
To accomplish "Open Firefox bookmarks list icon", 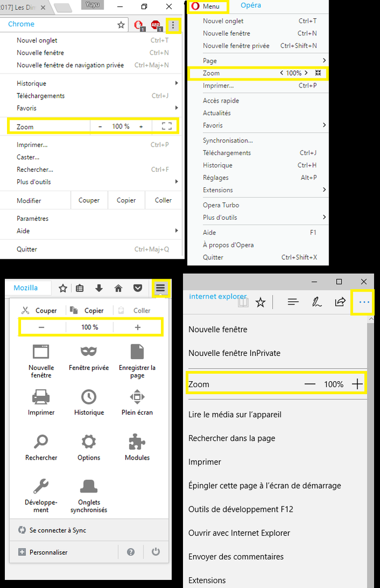I will click(x=80, y=288).
